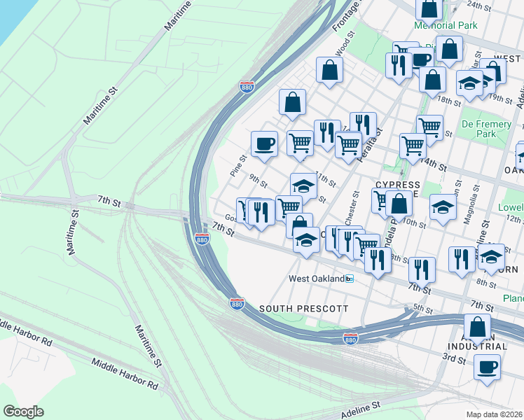Select the I-880 shield below 5th St
This screenshot has height=420, width=524.
(x=350, y=339)
